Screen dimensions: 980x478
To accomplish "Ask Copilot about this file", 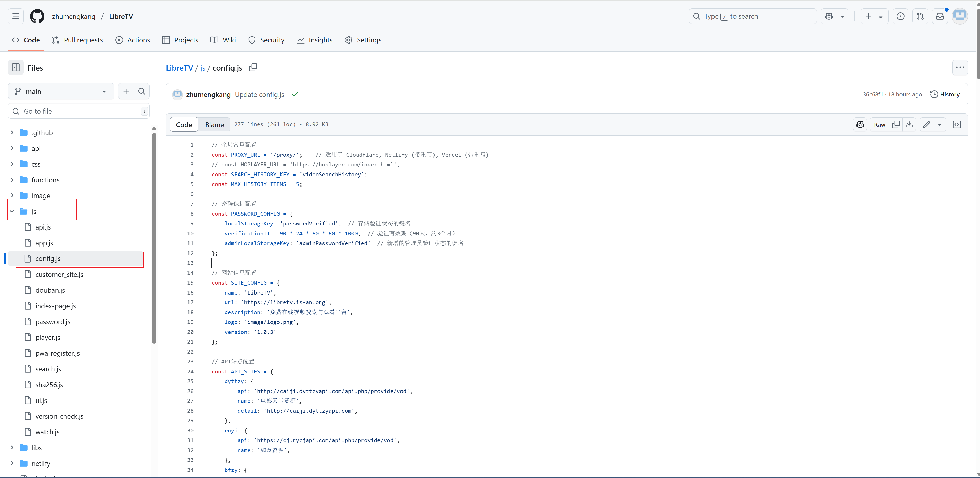I will tap(860, 124).
